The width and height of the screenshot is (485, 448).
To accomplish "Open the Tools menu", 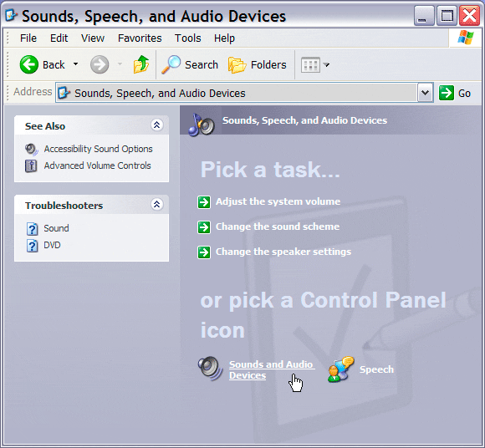I will 188,38.
